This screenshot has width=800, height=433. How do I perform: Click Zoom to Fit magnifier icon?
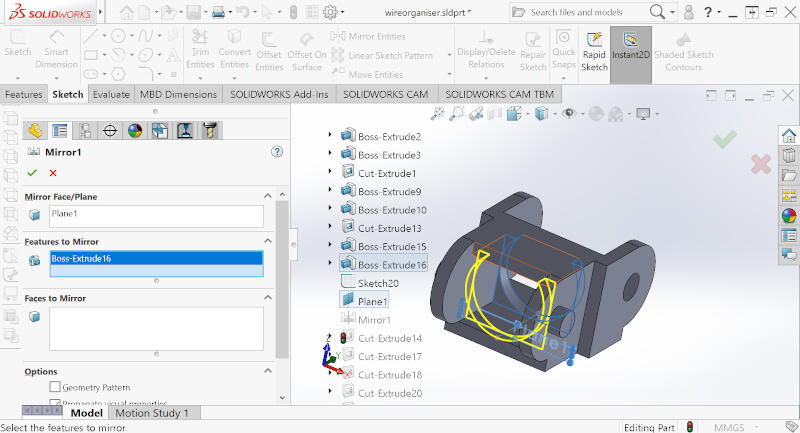point(437,113)
